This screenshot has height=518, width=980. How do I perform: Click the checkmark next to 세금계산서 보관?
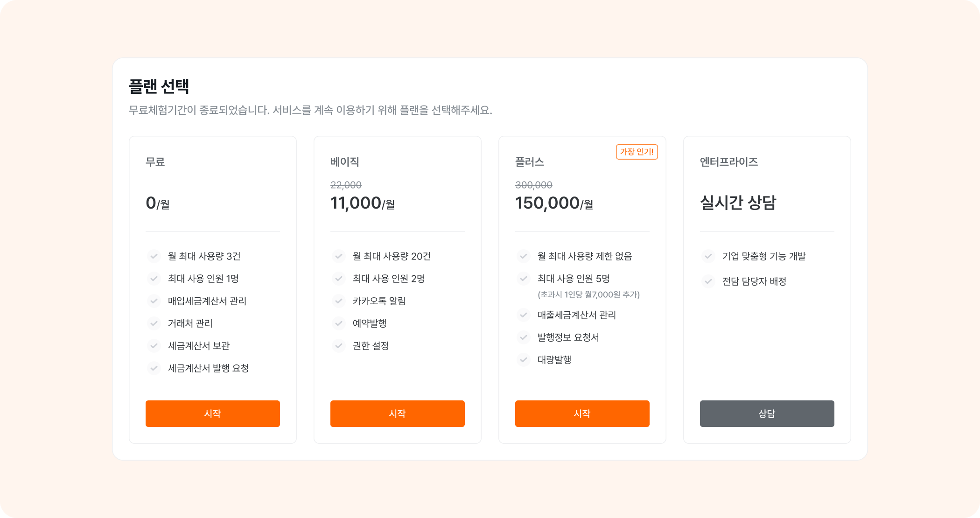click(154, 346)
